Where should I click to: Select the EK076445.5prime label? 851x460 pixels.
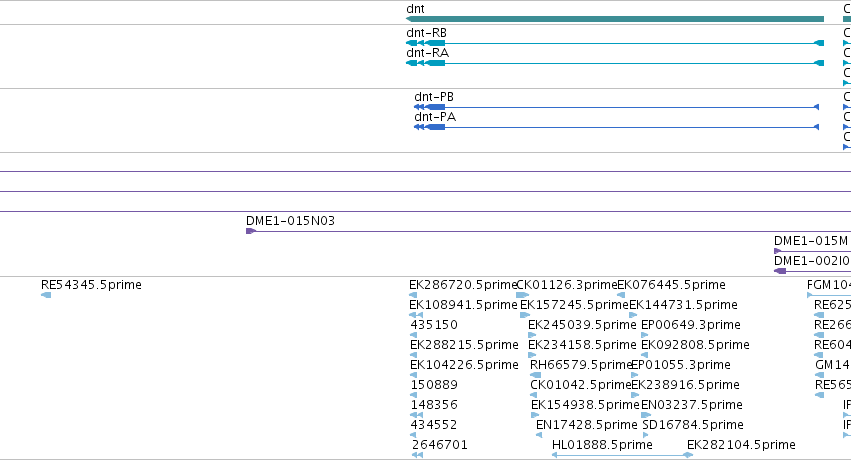pyautogui.click(x=672, y=285)
